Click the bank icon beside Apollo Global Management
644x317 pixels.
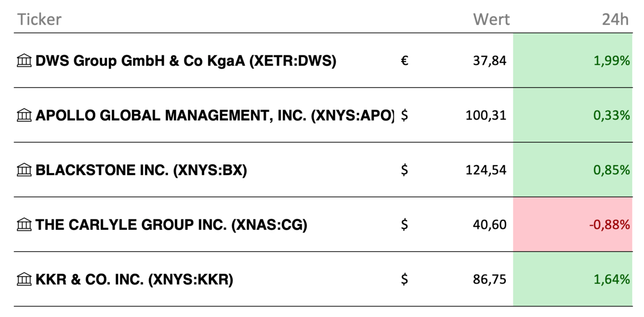tap(24, 116)
